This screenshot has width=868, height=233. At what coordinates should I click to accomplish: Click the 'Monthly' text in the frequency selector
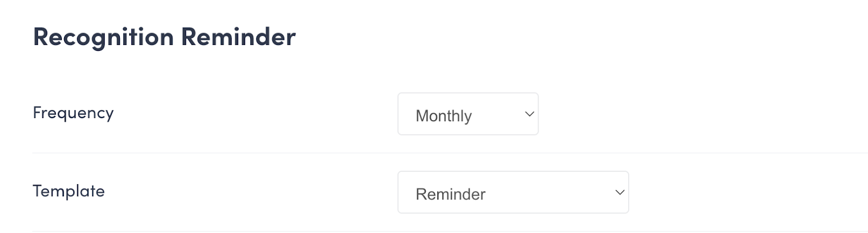click(x=444, y=116)
